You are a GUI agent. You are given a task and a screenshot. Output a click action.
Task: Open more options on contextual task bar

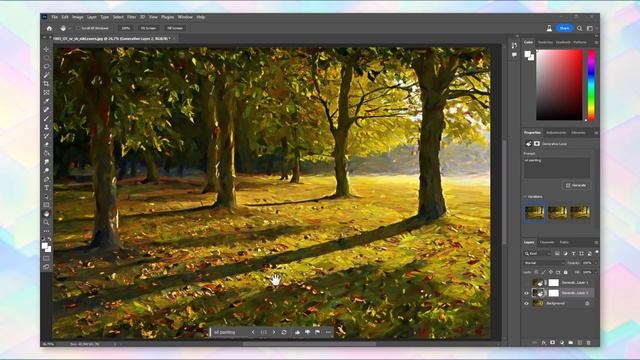(328, 332)
